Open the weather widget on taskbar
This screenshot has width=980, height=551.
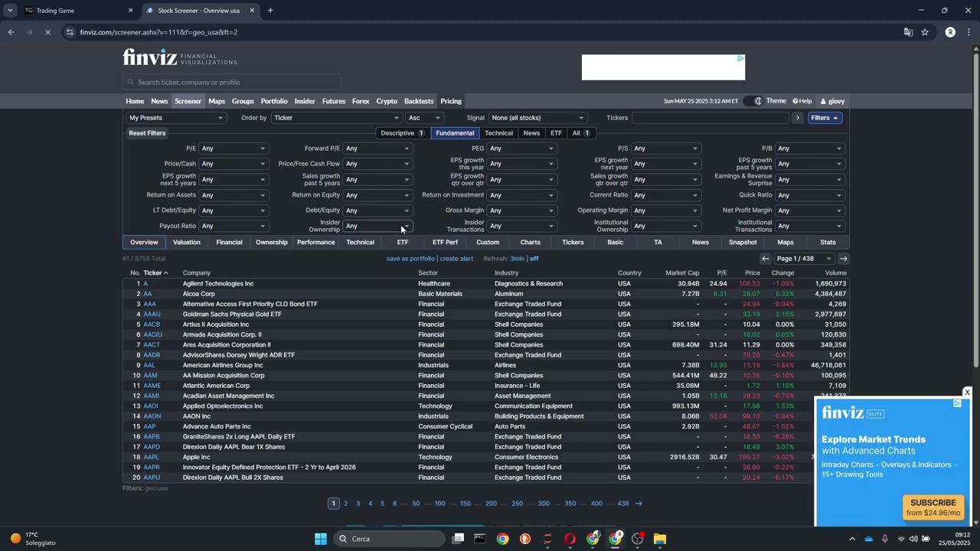pos(33,539)
